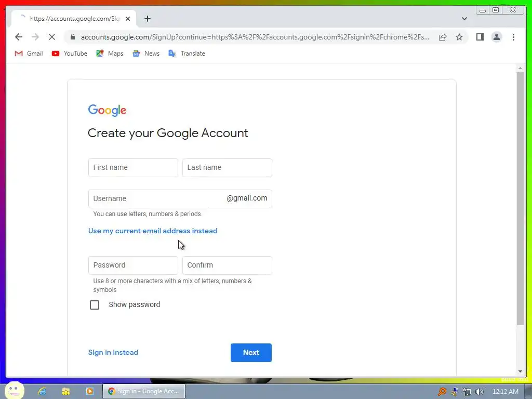Image resolution: width=532 pixels, height=399 pixels.
Task: Open the YouTube bookmark
Action: (x=70, y=54)
